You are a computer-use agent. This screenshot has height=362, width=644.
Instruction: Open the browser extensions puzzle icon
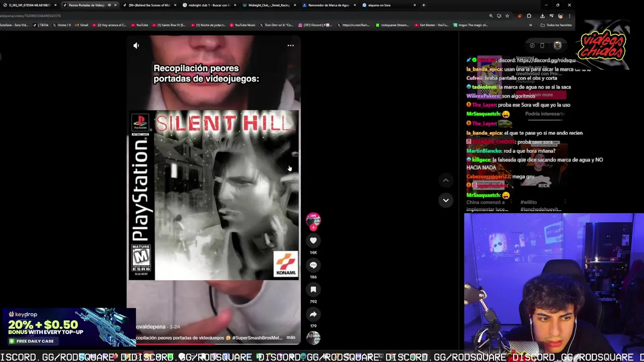pos(529,16)
